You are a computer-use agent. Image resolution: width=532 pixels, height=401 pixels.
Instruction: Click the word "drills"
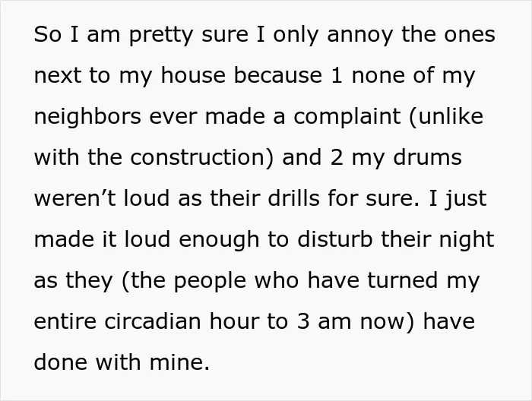click(293, 197)
